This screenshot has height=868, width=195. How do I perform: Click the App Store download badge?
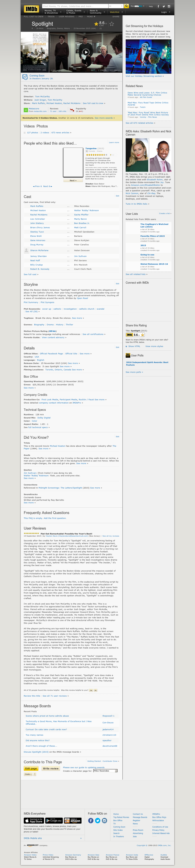pos(34,821)
